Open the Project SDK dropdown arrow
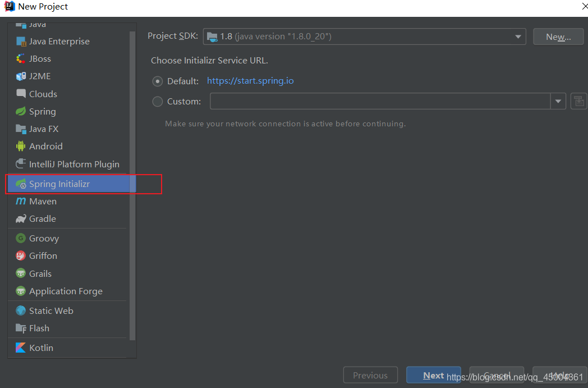 [518, 36]
